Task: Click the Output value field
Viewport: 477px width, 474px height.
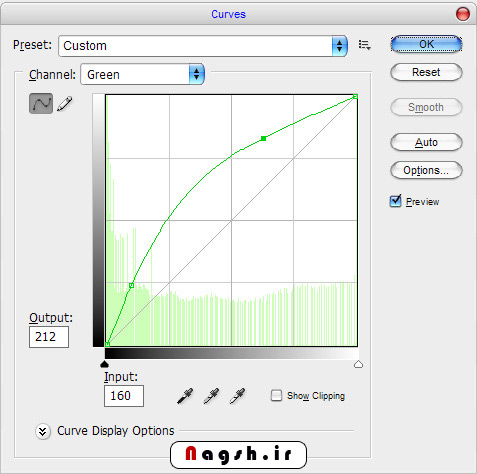Action: (x=49, y=337)
